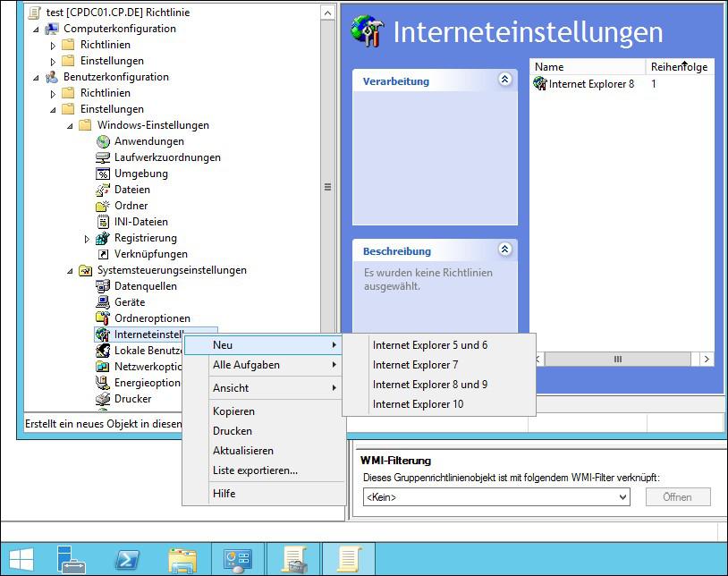Click the tree pane vertical scrollbar thumb
This screenshot has height=576, width=728.
pos(328,187)
